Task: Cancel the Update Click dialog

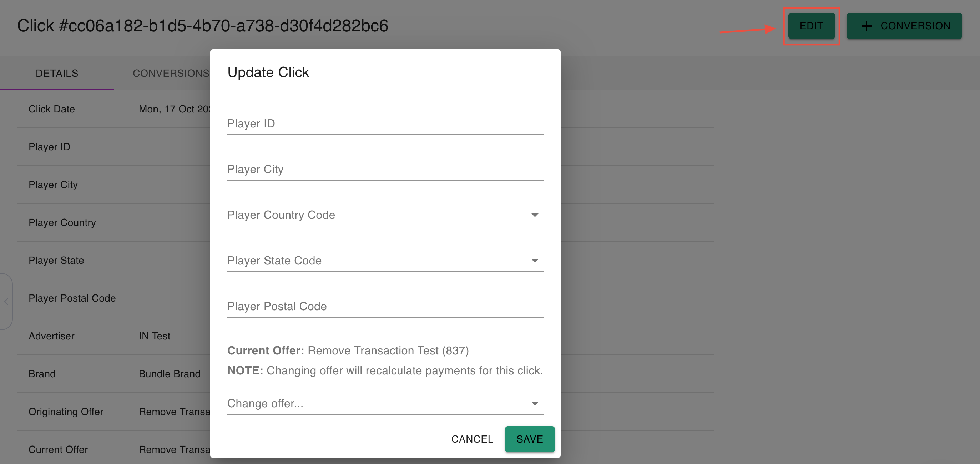Action: pos(472,439)
